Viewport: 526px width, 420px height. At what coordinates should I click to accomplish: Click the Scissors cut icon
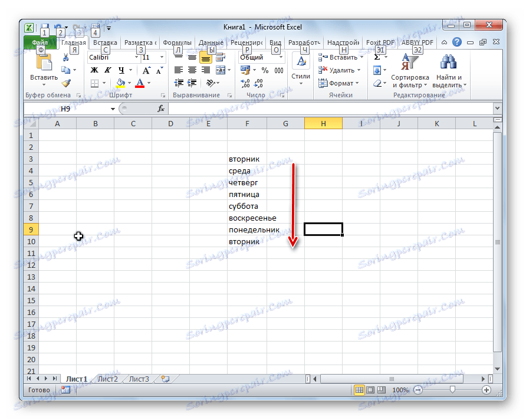point(66,57)
